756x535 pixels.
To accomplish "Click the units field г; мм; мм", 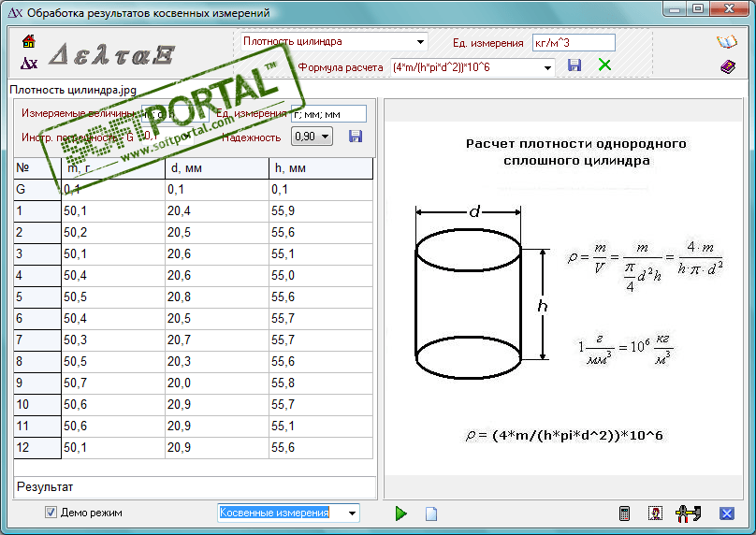I will 328,114.
